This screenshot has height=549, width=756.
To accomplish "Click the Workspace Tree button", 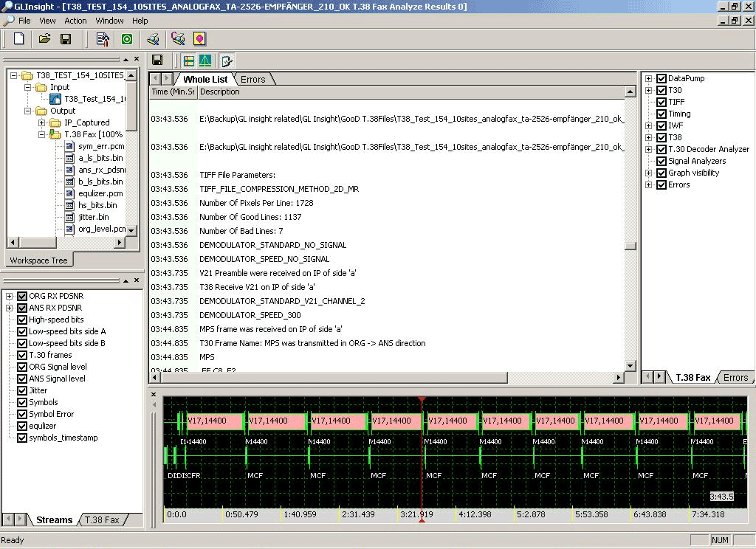I will (x=39, y=260).
